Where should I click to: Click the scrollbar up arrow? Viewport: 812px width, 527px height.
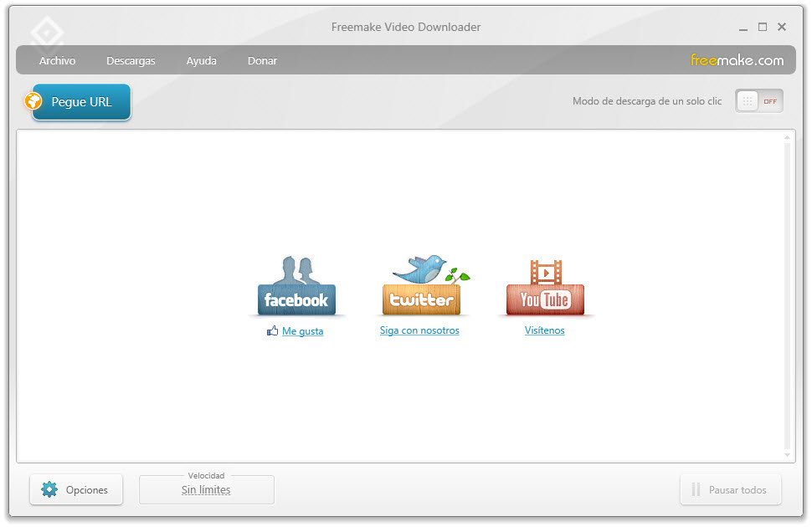tap(787, 137)
